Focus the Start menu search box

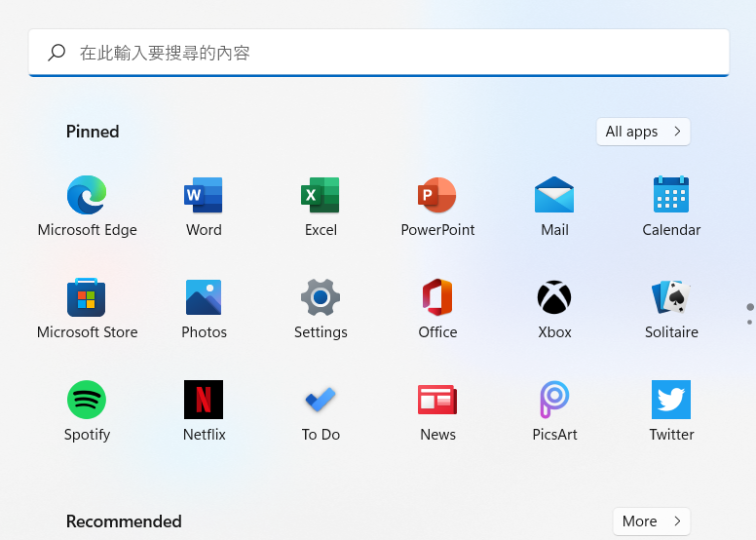(x=378, y=53)
